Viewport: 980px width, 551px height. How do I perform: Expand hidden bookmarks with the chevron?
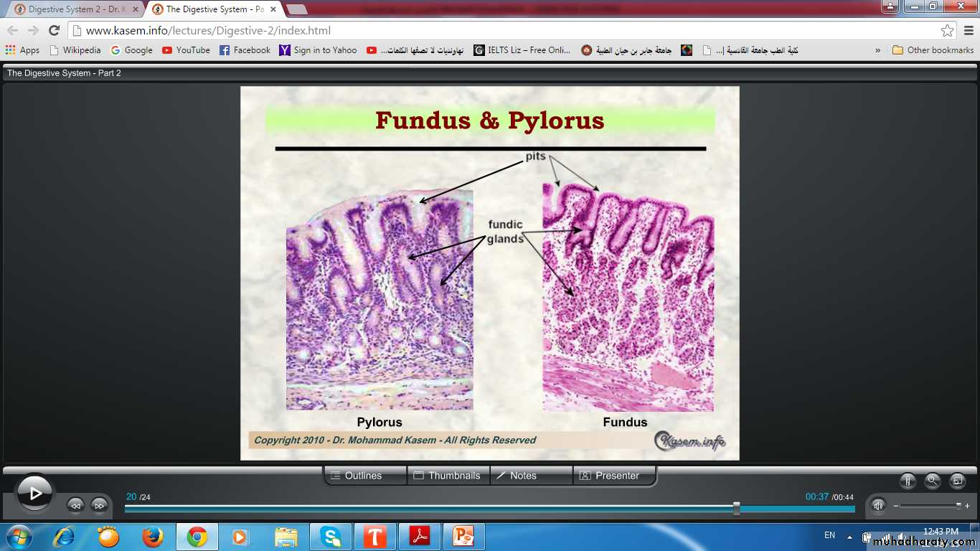[877, 50]
